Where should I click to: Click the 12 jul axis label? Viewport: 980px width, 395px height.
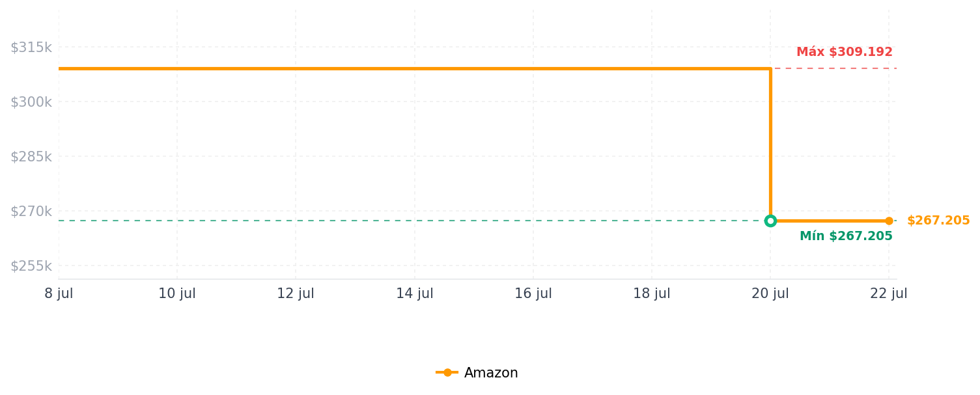296,293
